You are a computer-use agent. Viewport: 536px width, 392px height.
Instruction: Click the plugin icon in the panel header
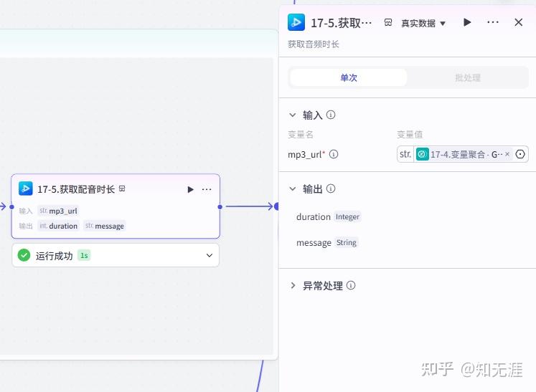296,22
